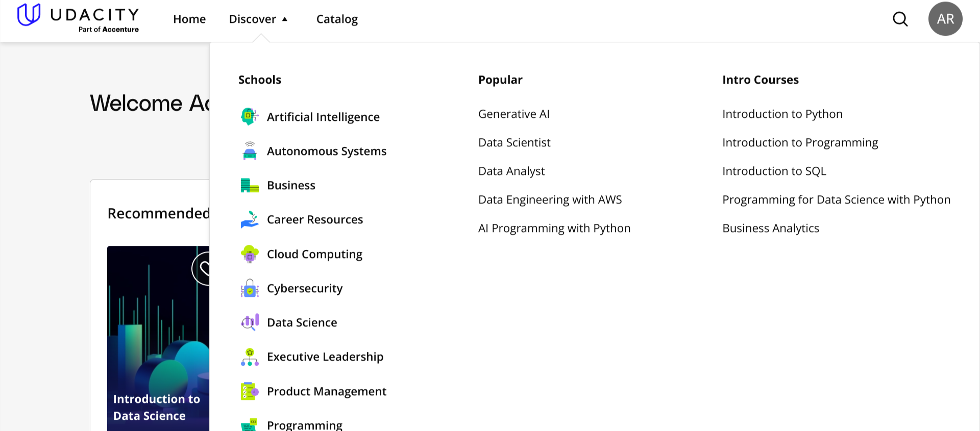The image size is (980, 431).
Task: Collapse the Discover dropdown menu
Action: coord(259,19)
